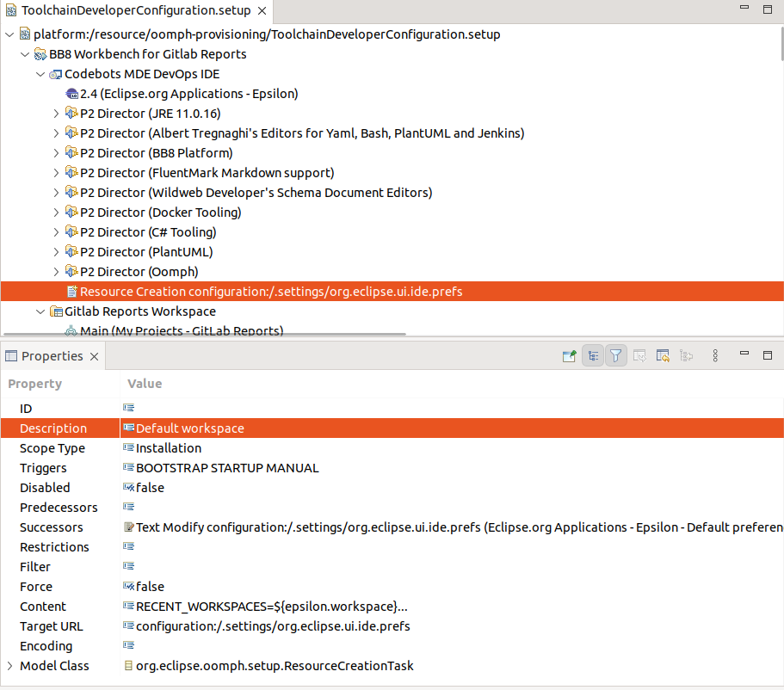Screen dimensions: 784x690
Task: Click the restore default value icon
Action: tap(663, 356)
